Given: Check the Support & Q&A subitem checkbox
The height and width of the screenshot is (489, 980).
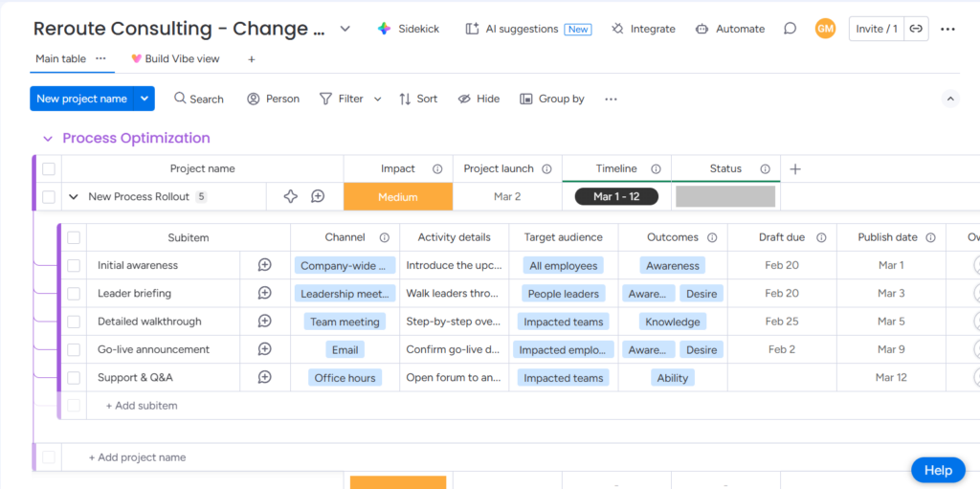Looking at the screenshot, I should click(74, 378).
